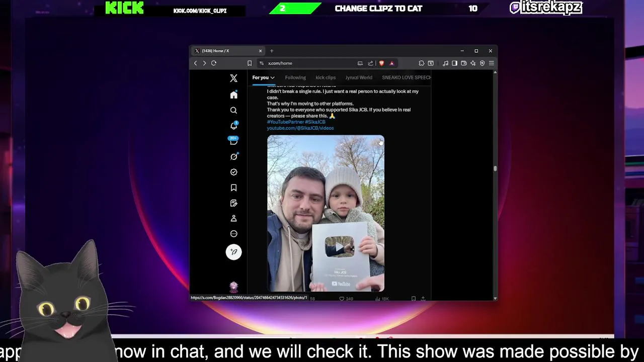The width and height of the screenshot is (644, 362).
Task: Switch to Following timeline tab
Action: click(x=295, y=77)
